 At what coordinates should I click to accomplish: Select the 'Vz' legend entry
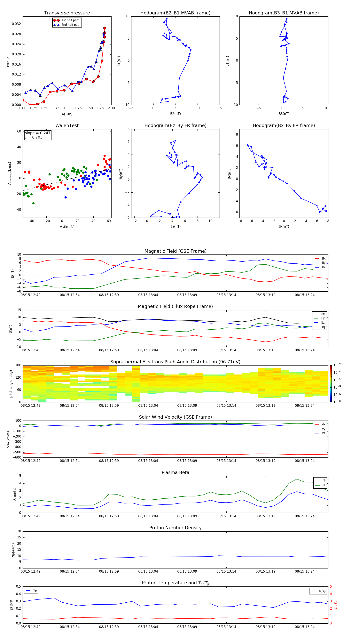[x=320, y=433]
